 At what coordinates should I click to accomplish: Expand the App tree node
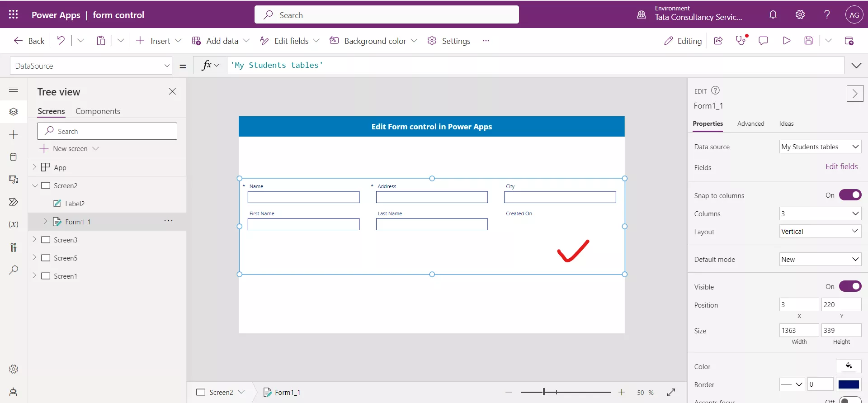(34, 167)
